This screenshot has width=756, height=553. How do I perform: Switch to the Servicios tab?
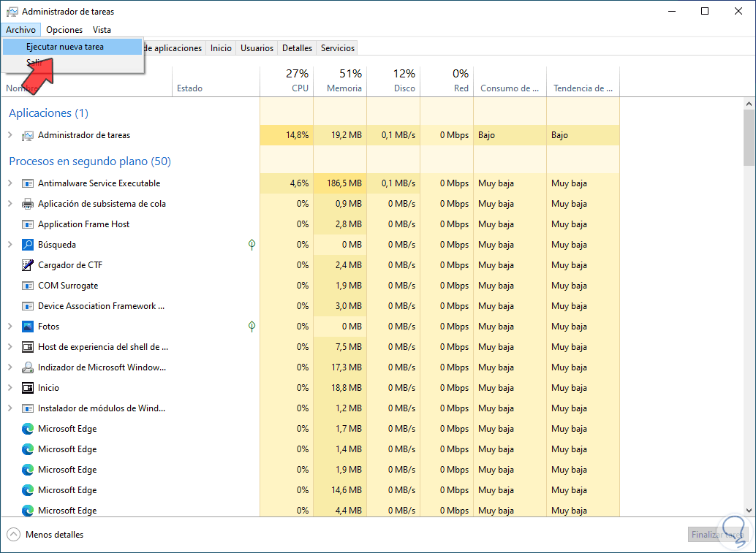[x=338, y=48]
